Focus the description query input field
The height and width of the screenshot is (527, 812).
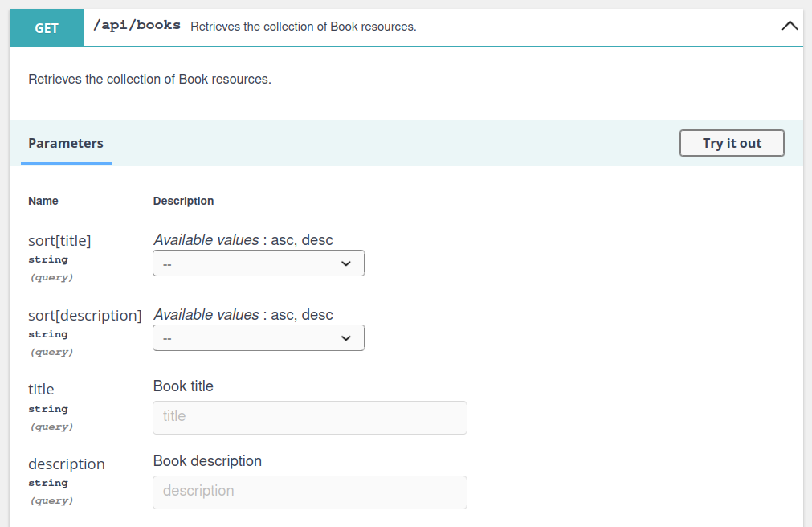click(309, 492)
